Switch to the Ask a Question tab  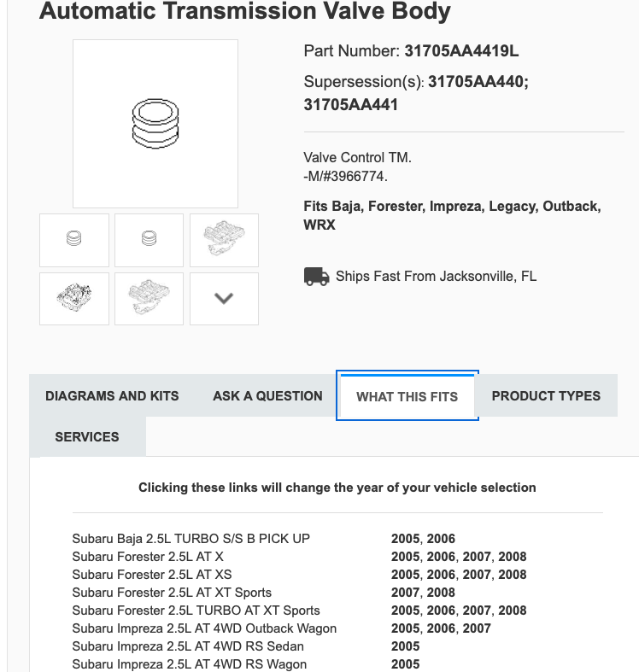(x=267, y=395)
